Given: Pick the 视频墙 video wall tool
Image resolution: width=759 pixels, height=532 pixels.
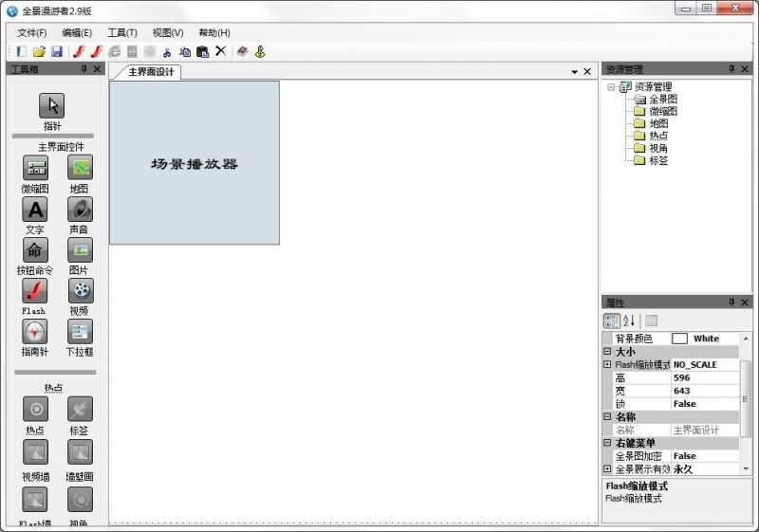Looking at the screenshot, I should coord(35,452).
